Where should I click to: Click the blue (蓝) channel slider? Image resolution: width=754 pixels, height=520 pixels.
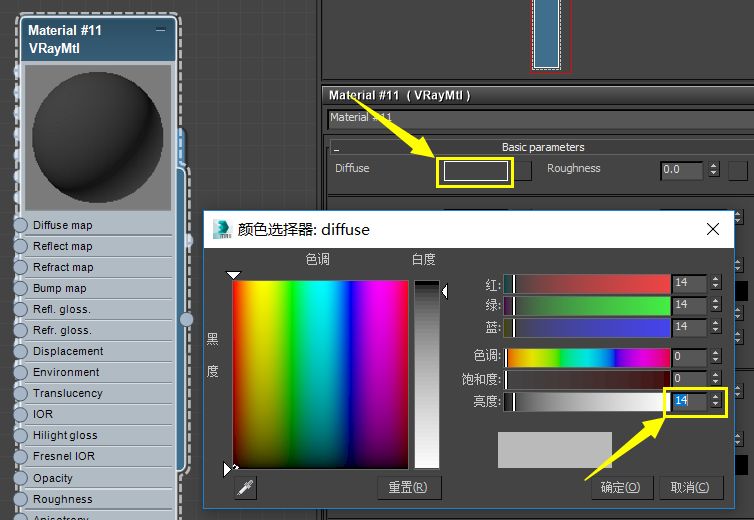tap(587, 328)
